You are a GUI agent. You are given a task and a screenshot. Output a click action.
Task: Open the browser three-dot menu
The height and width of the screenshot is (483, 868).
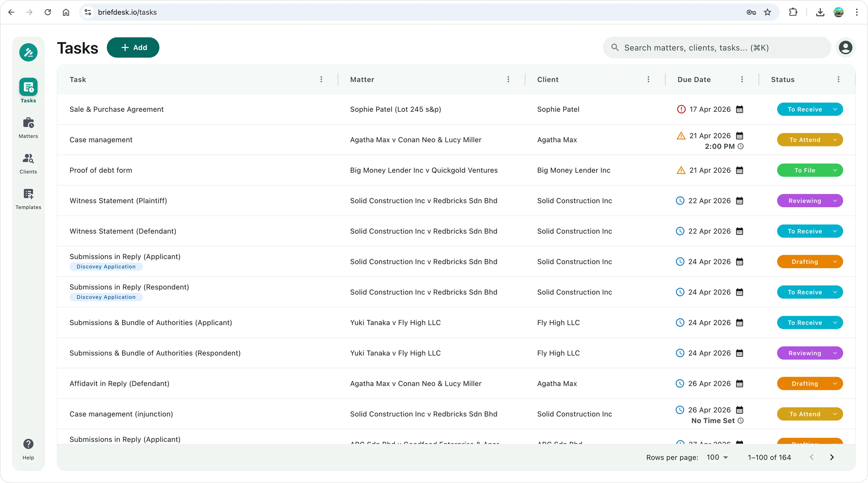tap(857, 12)
